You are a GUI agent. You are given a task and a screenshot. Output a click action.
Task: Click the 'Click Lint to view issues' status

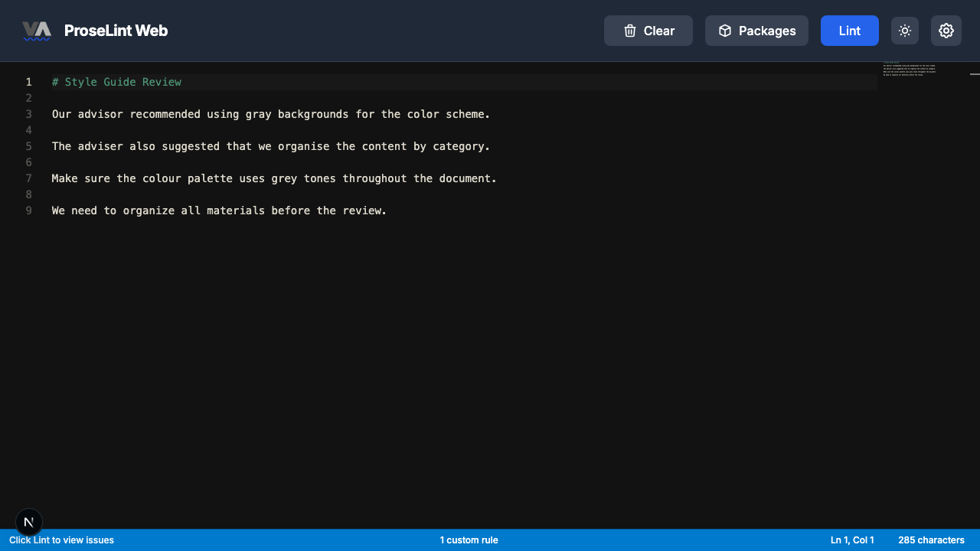pos(61,540)
